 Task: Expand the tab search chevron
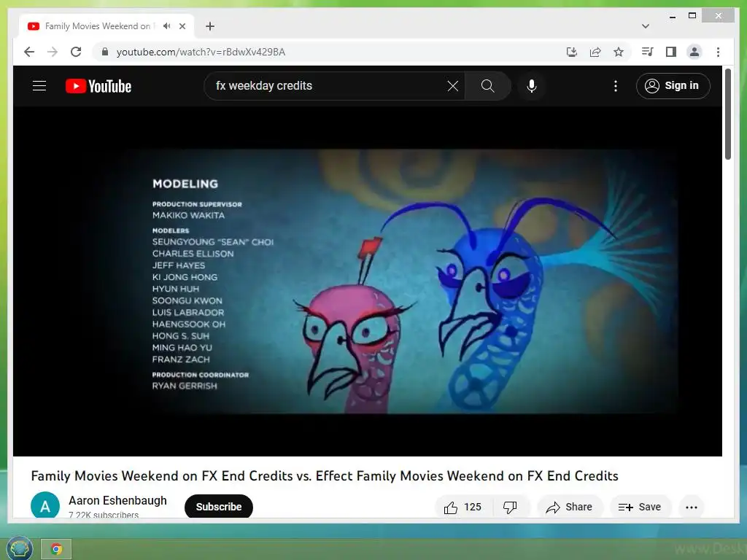(x=646, y=26)
